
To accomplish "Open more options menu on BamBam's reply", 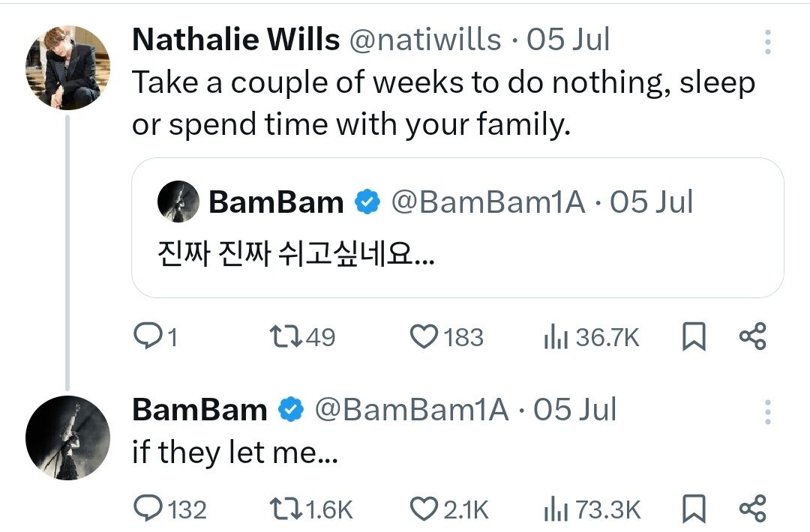I will click(x=767, y=411).
